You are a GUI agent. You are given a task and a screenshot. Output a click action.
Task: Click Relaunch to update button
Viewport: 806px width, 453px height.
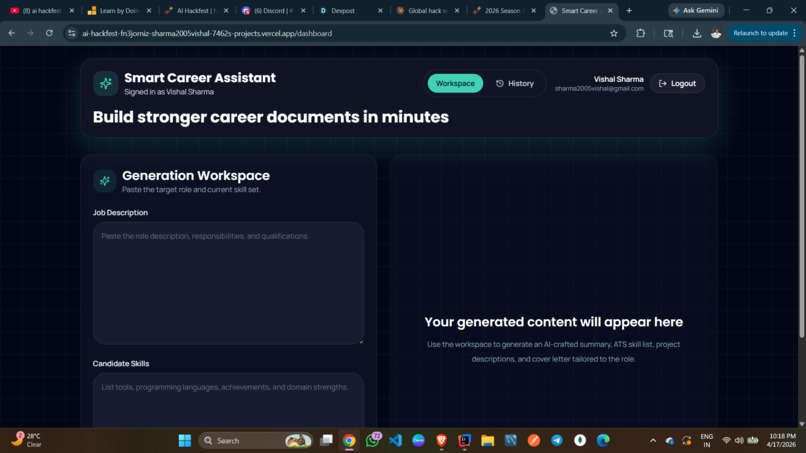tap(760, 33)
